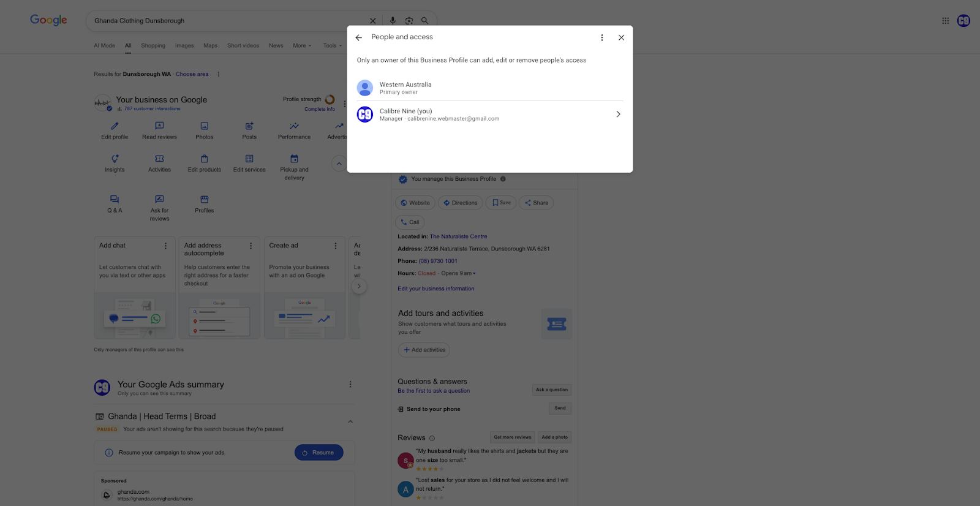Click the Edit profile pencil icon

(115, 126)
